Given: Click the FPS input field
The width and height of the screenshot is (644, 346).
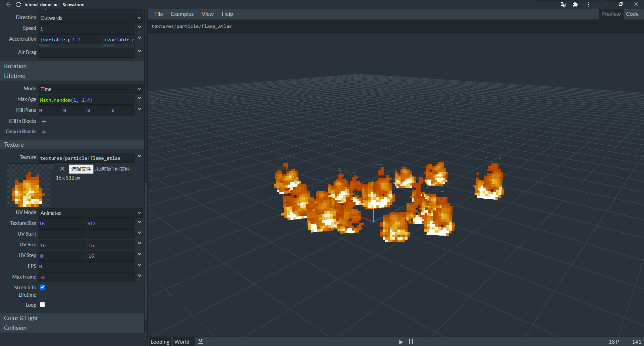Looking at the screenshot, I should (87, 266).
